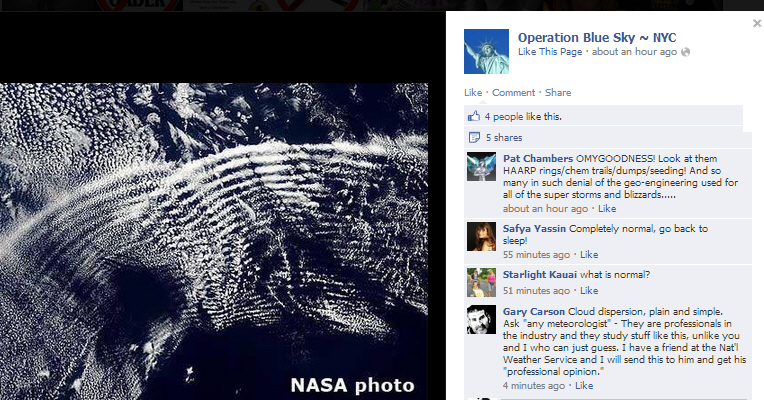764x400 pixels.
Task: Open Pat Chambers' profile picture
Action: coord(481,167)
